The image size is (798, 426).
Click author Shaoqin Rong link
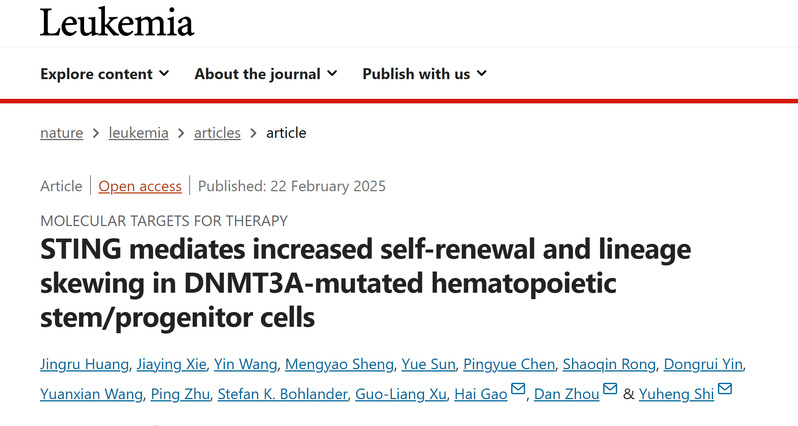coord(609,364)
